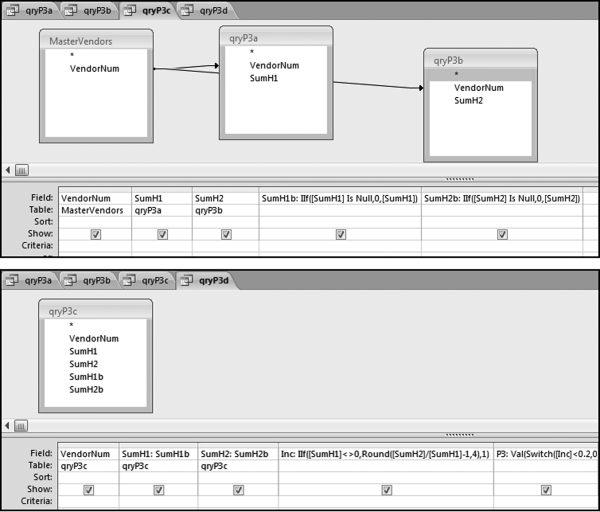Switch to qryP3a tab in upper window

pyautogui.click(x=31, y=10)
